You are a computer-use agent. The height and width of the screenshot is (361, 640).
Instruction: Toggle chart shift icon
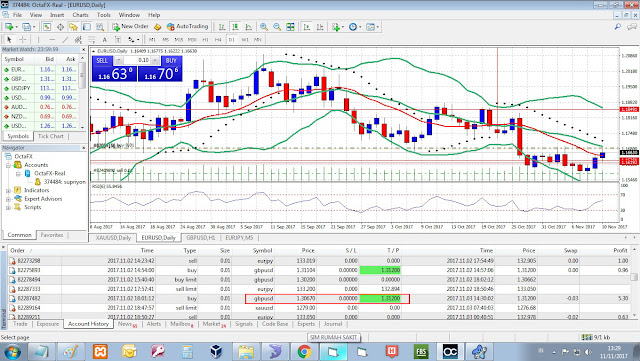320,27
